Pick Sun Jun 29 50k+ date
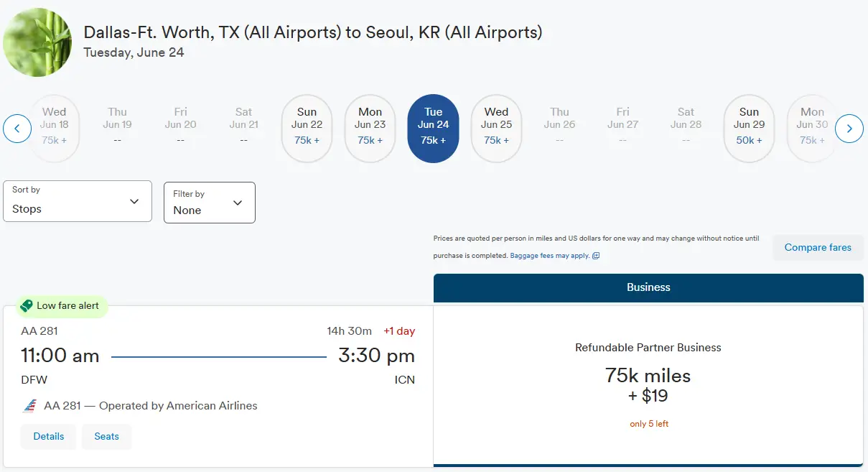868x472 pixels. tap(749, 129)
